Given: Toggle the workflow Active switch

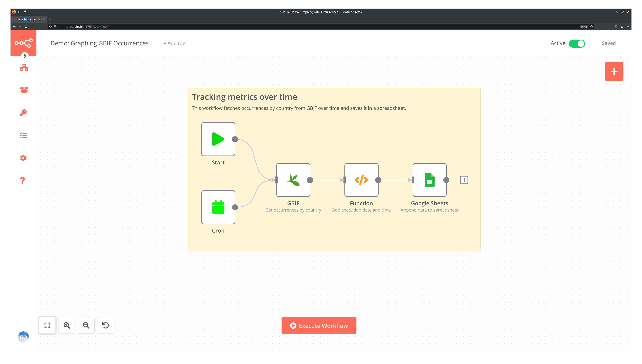Looking at the screenshot, I should point(577,43).
